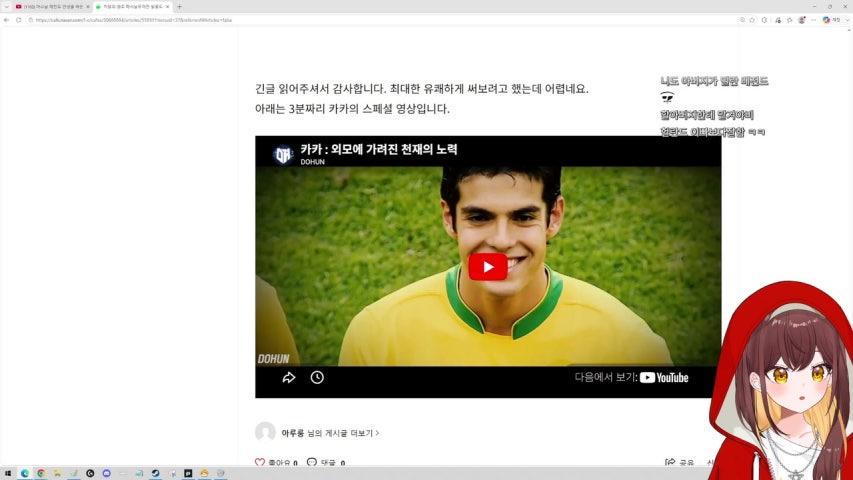Reload the current page
This screenshot has width=853, height=480.
[x=18, y=20]
